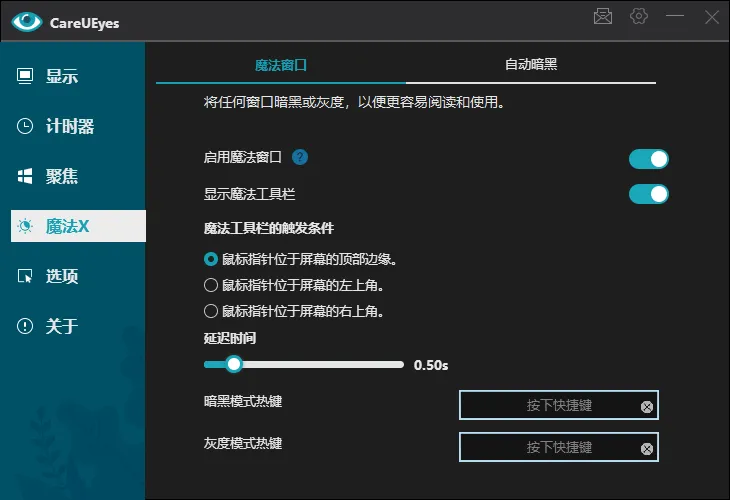Open settings via the gear icon
This screenshot has height=500, width=730.
tap(638, 16)
